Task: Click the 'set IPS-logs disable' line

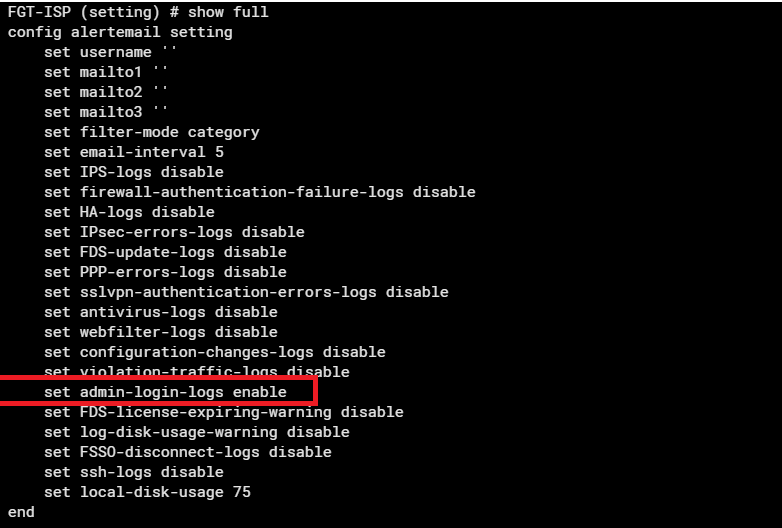Action: tap(133, 172)
